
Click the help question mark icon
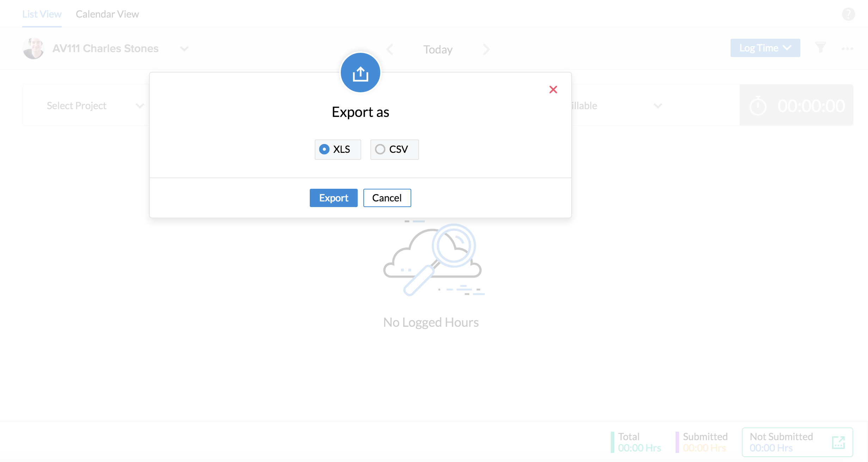(x=848, y=14)
